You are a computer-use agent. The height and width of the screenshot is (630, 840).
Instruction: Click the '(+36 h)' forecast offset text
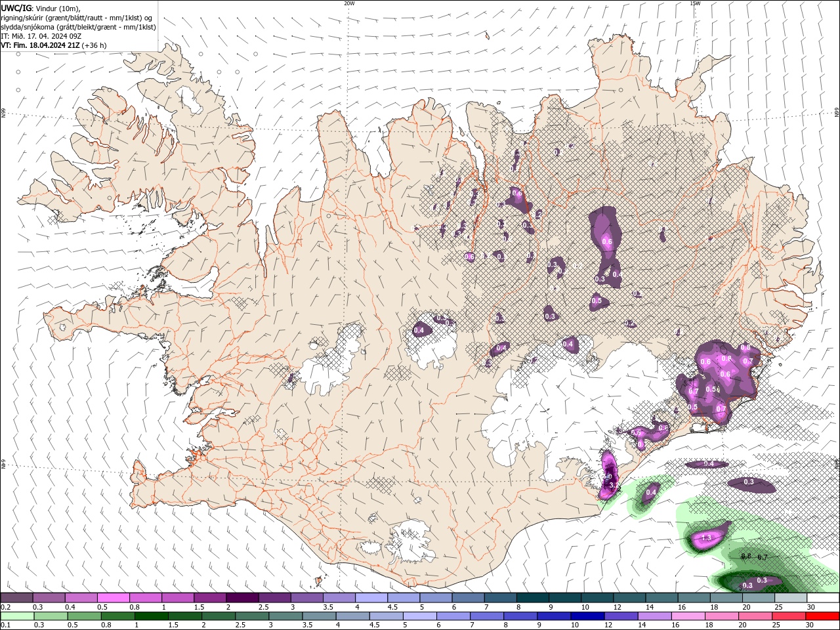point(94,45)
